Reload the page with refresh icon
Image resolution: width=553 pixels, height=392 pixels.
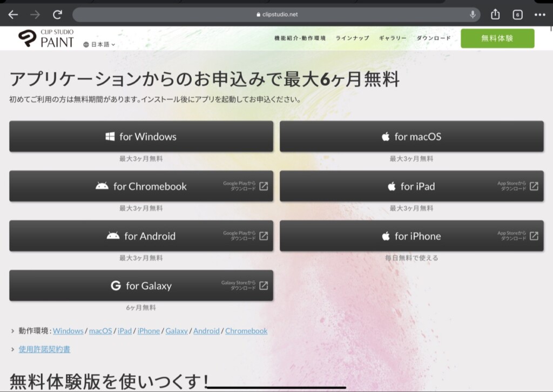57,15
